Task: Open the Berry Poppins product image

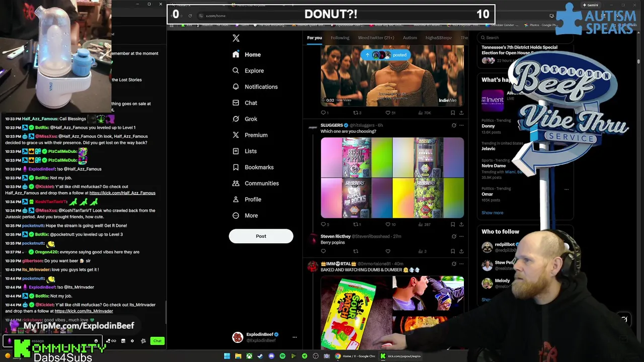Action: 356,157
